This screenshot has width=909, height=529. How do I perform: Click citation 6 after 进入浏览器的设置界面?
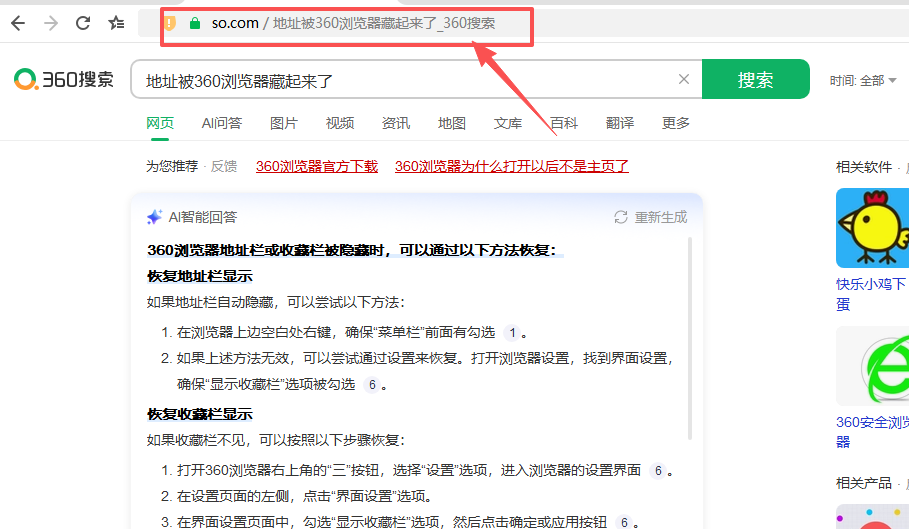[657, 470]
